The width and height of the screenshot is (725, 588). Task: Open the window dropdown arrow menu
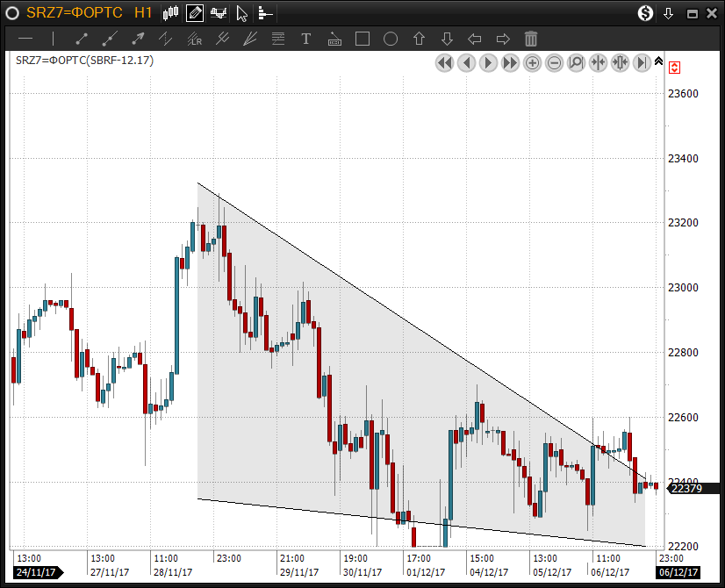(x=669, y=13)
